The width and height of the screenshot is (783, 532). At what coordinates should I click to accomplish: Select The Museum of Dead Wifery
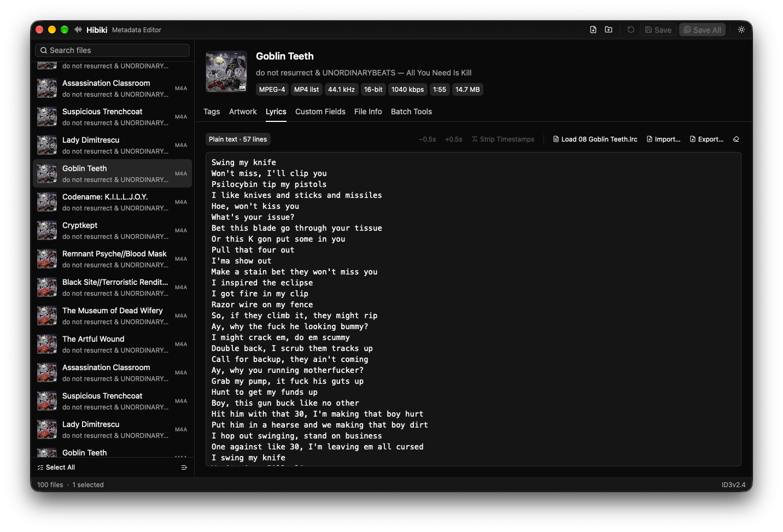click(113, 315)
